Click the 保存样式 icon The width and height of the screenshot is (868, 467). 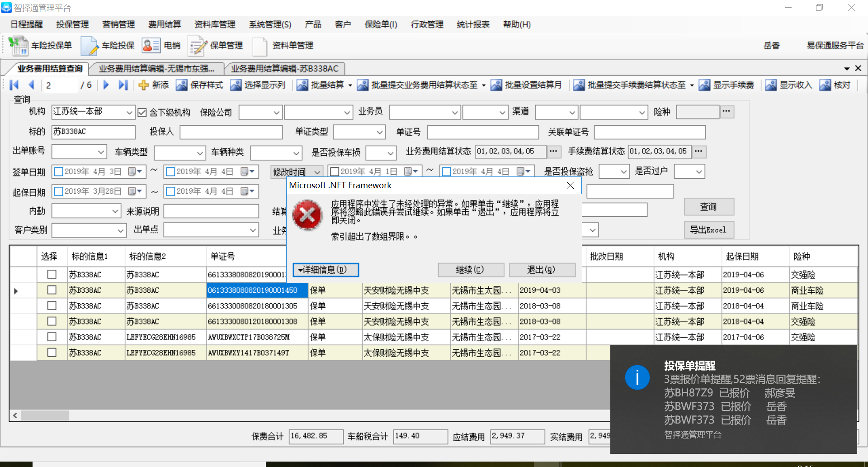pos(182,85)
